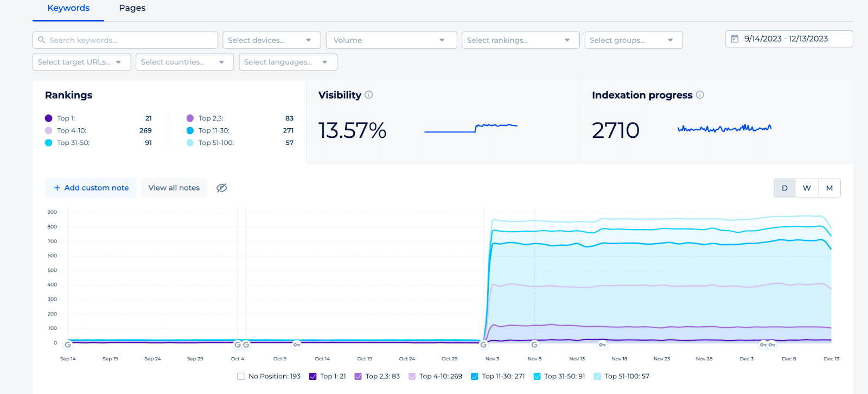Screen dimensions: 868x394
Task: Click the calendar icon in date range
Action: click(x=735, y=39)
